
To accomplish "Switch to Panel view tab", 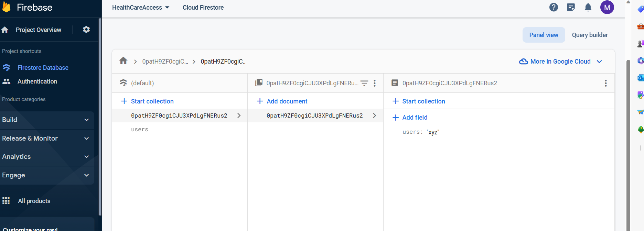I will (x=544, y=35).
